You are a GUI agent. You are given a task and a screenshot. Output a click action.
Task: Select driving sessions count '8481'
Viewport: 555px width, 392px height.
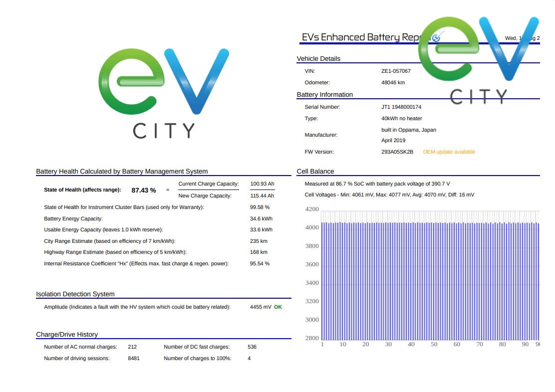pyautogui.click(x=134, y=359)
